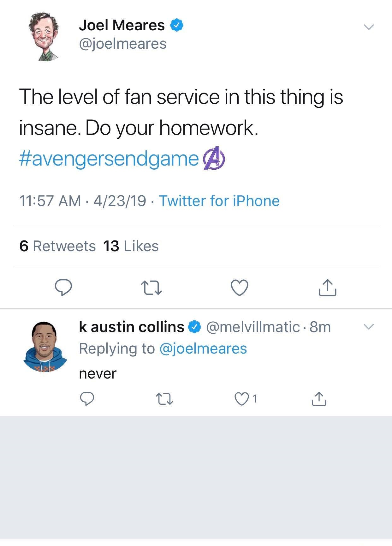
Task: Share k austin collins' reply
Action: pos(319,399)
